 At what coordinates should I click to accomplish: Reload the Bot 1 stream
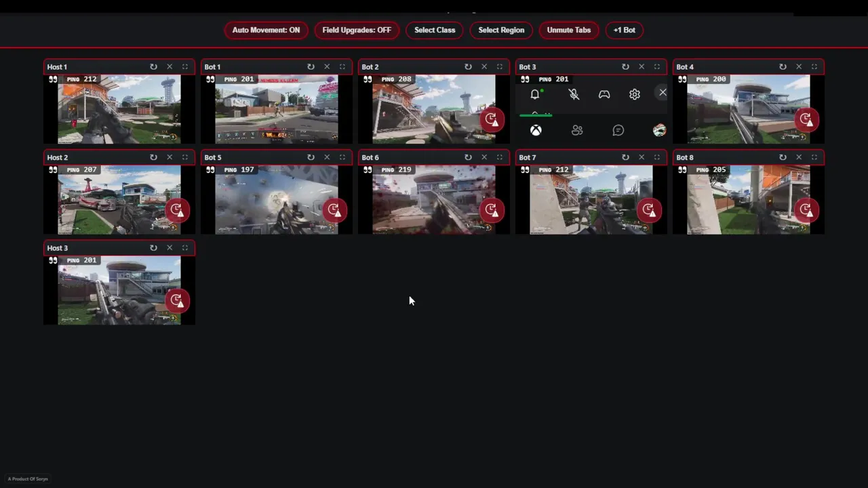(x=311, y=66)
